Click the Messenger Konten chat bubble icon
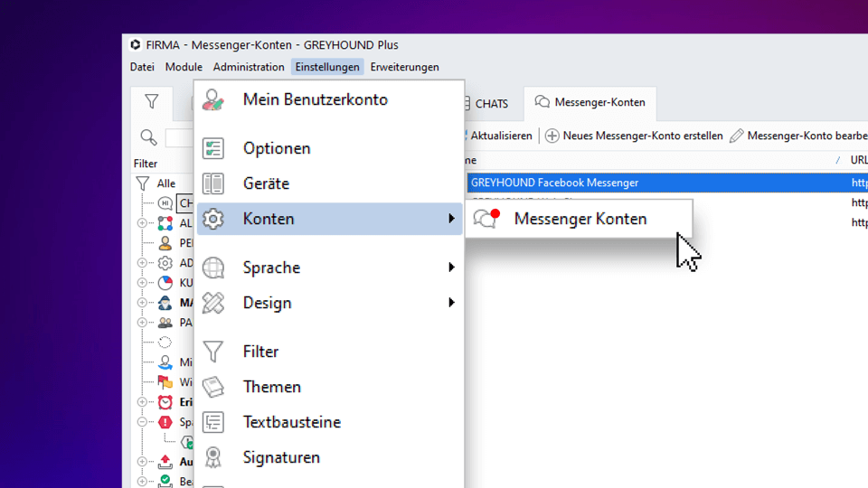This screenshot has width=868, height=488. coord(486,219)
